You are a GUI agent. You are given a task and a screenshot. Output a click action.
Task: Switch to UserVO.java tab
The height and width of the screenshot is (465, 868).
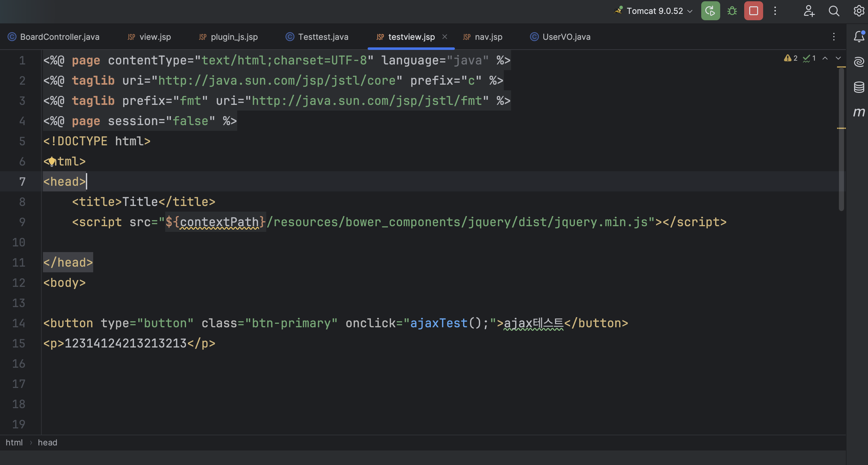(560, 37)
